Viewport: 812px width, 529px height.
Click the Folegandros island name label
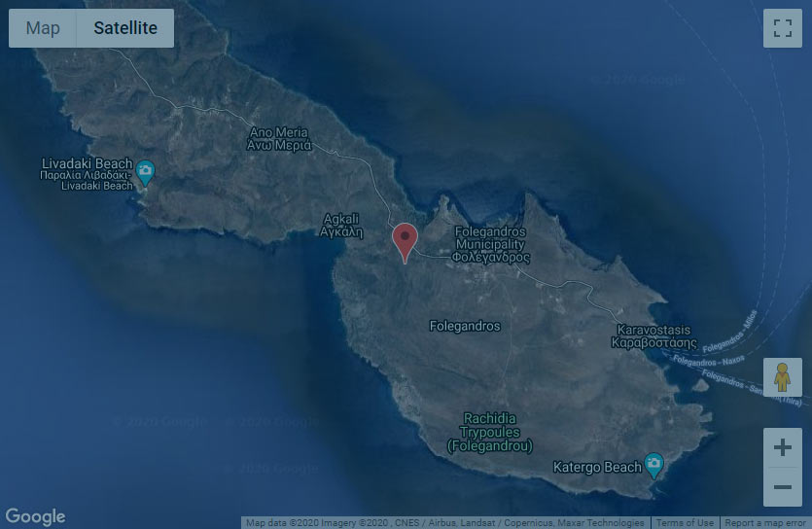465,326
